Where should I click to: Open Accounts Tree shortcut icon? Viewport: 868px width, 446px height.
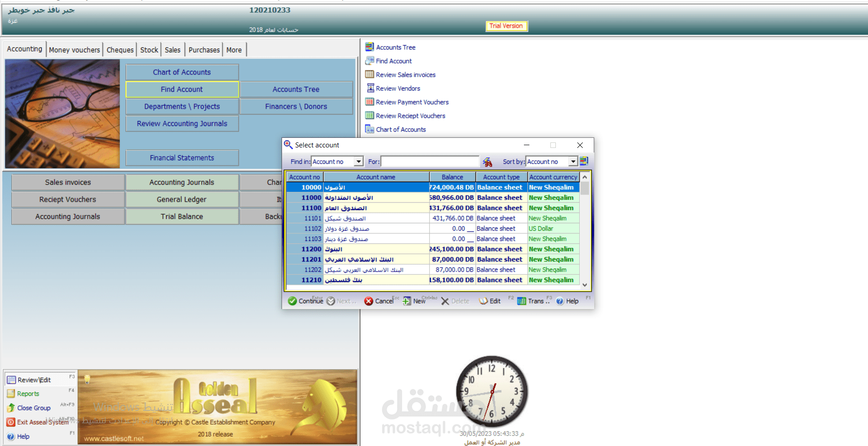coord(370,47)
